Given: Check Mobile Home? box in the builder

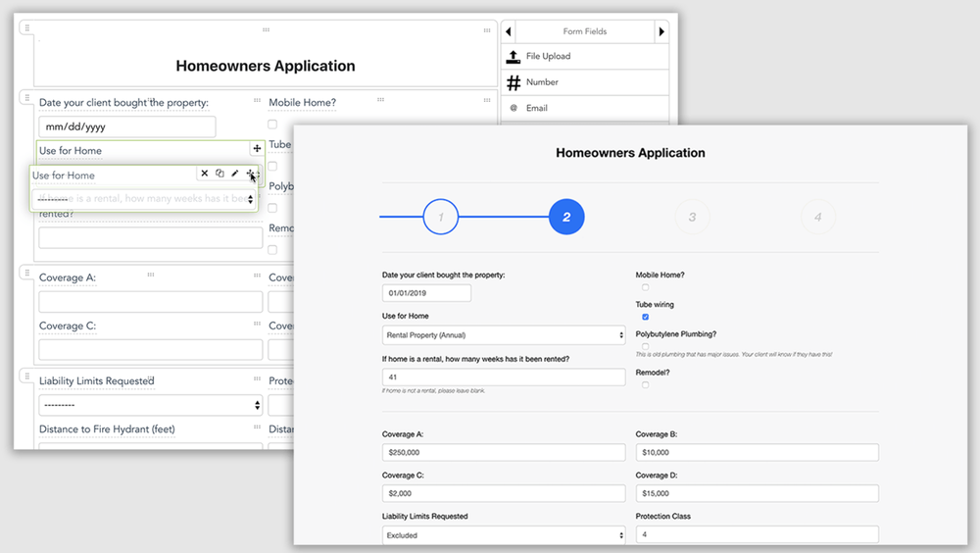Looking at the screenshot, I should point(272,124).
